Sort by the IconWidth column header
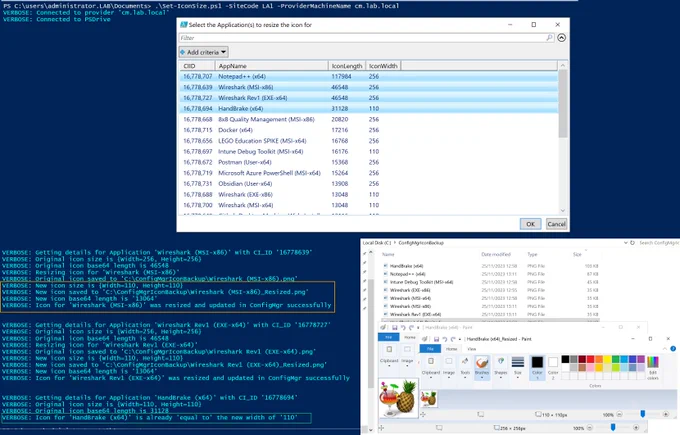 point(383,66)
